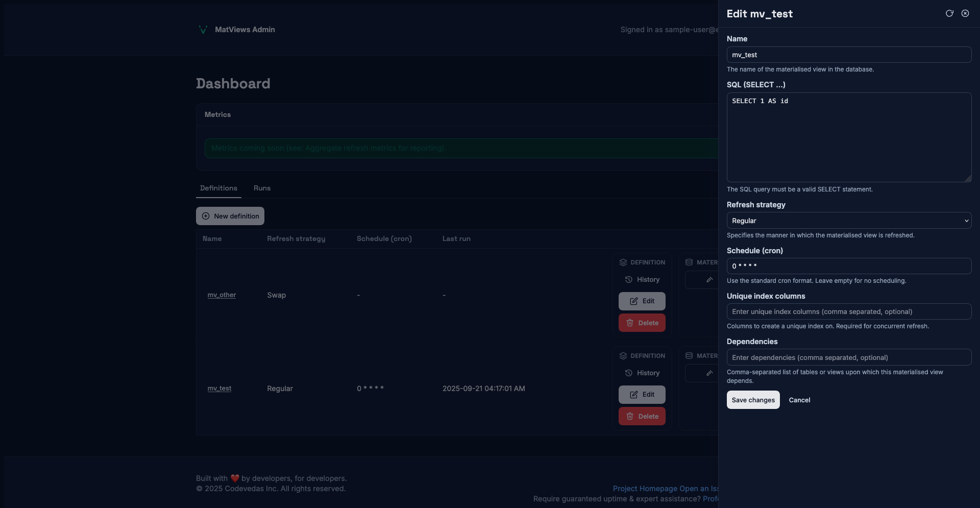Open the mv_test link in table
Image resolution: width=980 pixels, height=508 pixels.
tap(219, 389)
